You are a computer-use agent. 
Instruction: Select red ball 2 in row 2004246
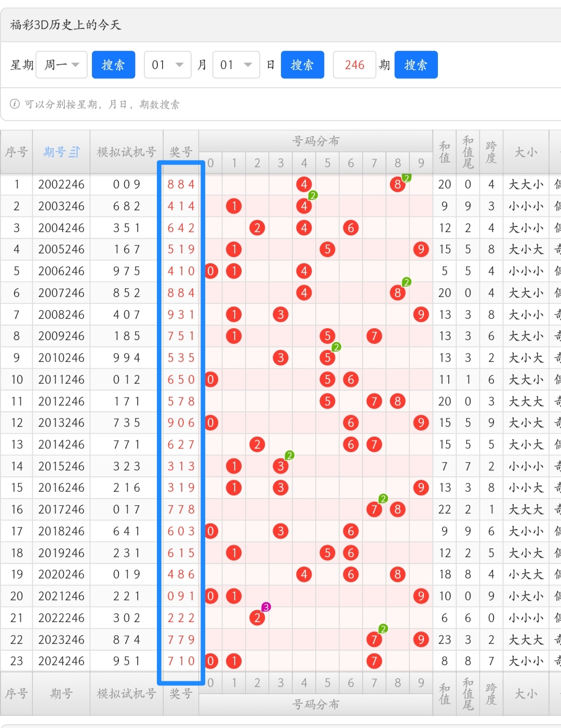tap(257, 228)
